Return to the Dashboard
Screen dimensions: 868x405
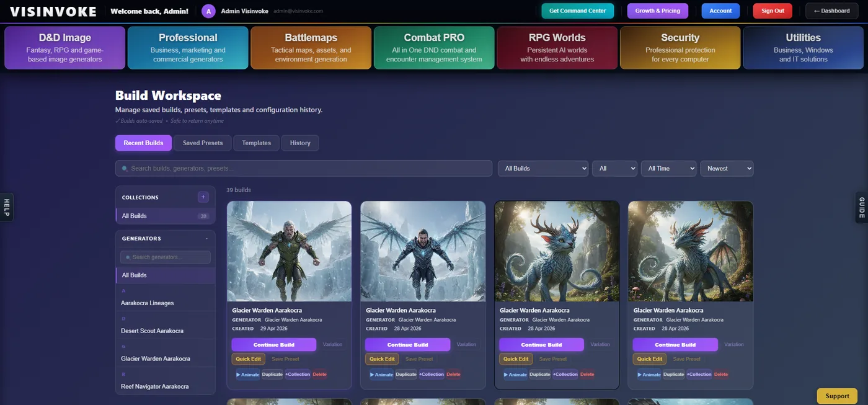point(831,11)
